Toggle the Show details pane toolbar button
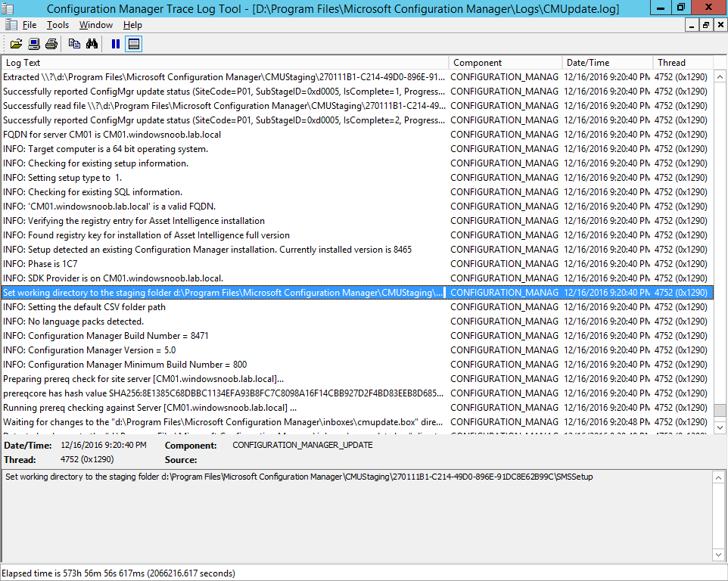The height and width of the screenshot is (581, 728). tap(133, 44)
